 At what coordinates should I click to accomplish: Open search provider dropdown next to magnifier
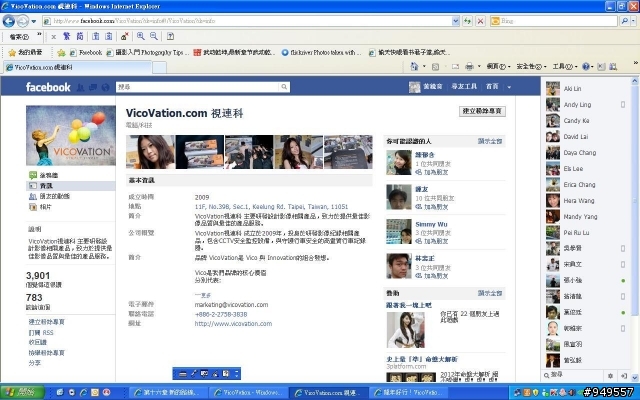[633, 21]
